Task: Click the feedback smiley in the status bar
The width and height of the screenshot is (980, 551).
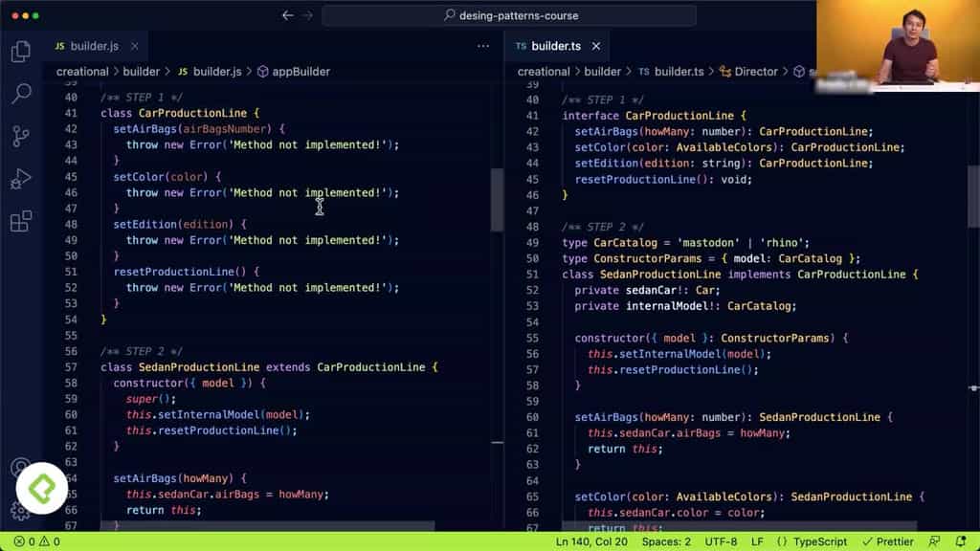Action: 936,540
